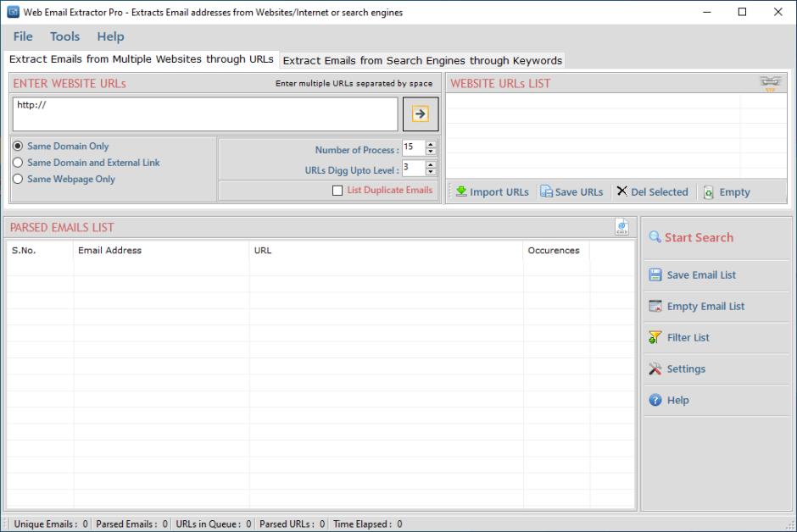
Task: Click Parsed Emails status entry
Action: 131,524
